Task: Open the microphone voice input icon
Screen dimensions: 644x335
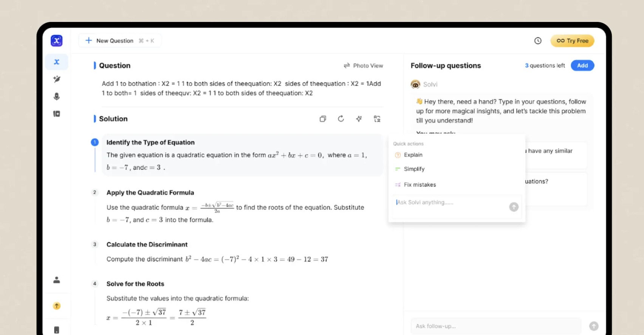Action: click(57, 96)
